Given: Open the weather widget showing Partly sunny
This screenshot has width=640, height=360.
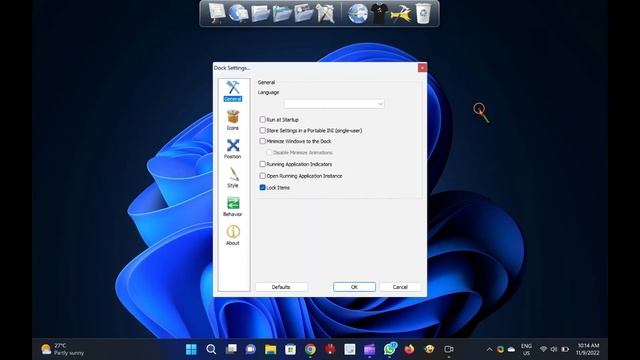Looking at the screenshot, I should click(62, 349).
